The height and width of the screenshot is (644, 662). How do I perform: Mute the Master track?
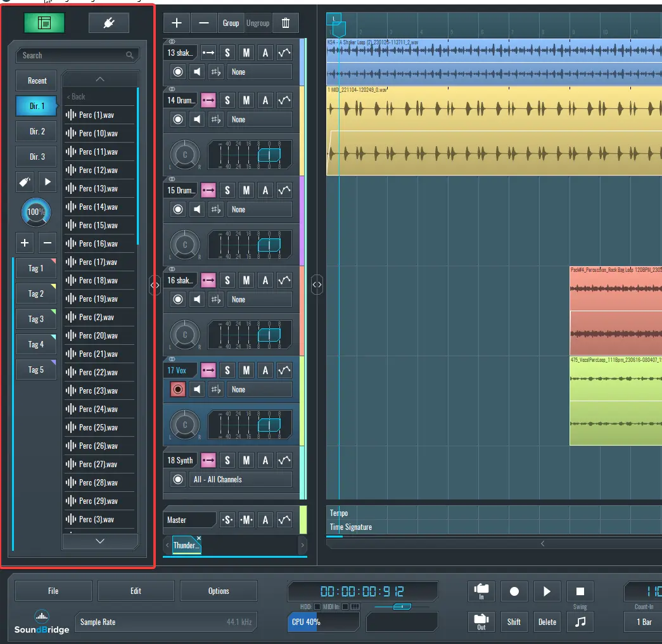[x=246, y=520]
